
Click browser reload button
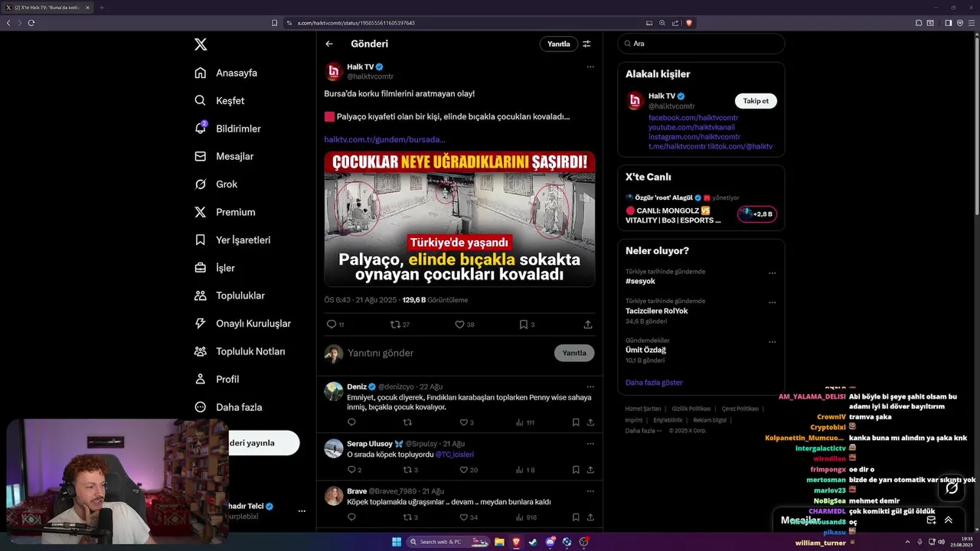(x=31, y=23)
